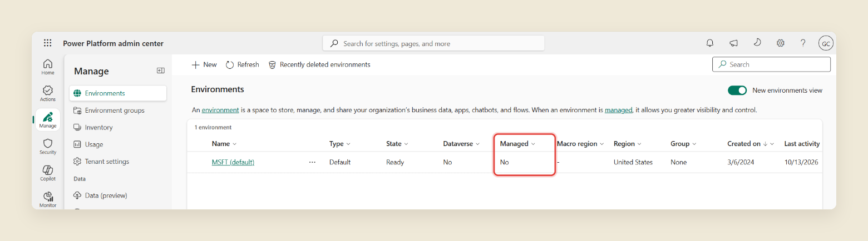This screenshot has width=868, height=241.
Task: Open Copilot in the left rail
Action: click(48, 173)
